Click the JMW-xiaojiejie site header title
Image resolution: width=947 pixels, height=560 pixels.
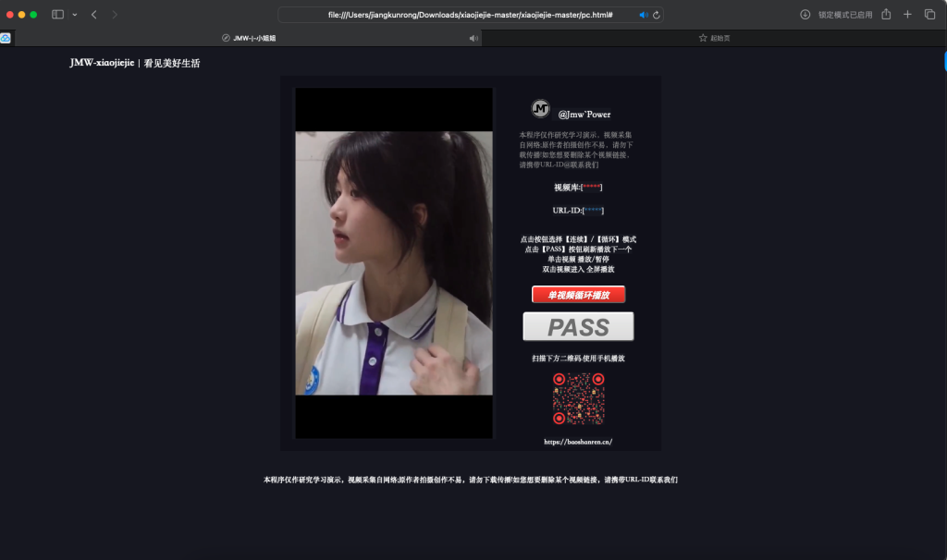135,63
